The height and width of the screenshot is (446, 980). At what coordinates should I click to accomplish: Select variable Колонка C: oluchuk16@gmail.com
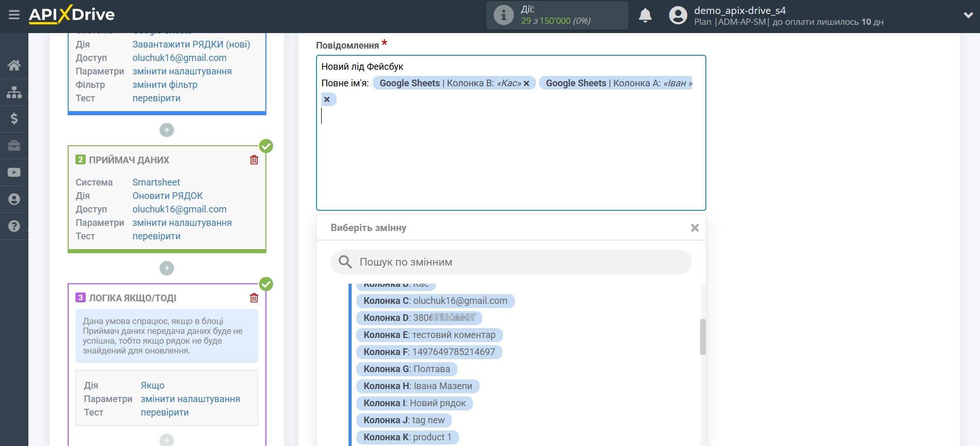coord(435,301)
